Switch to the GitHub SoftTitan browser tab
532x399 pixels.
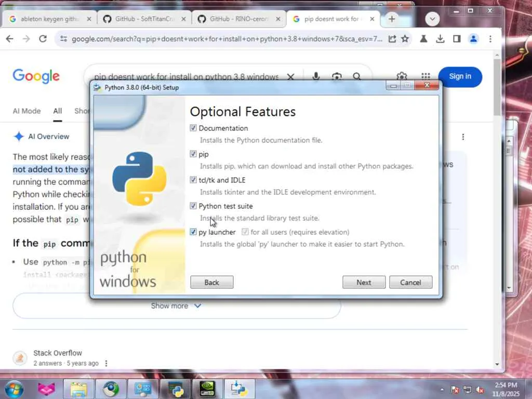click(144, 19)
